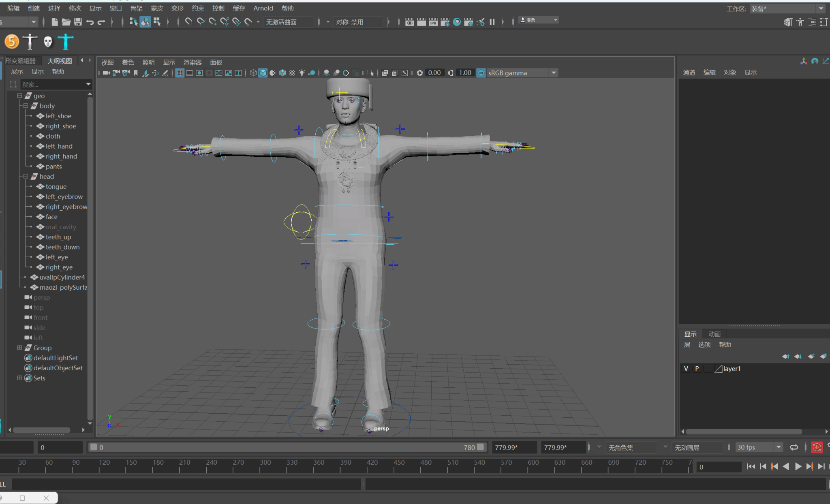Open the 30 fps frame rate dropdown

coord(779,447)
